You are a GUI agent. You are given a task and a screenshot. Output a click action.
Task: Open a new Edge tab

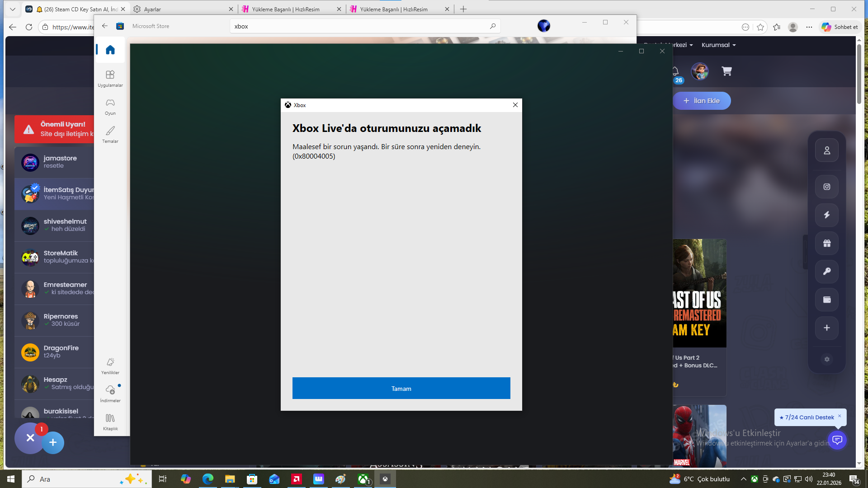coord(463,9)
